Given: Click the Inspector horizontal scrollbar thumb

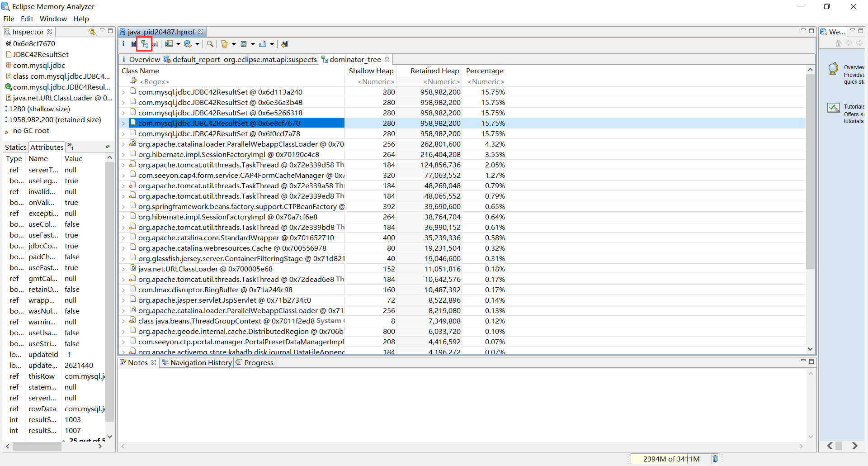Looking at the screenshot, I should 37,446.
